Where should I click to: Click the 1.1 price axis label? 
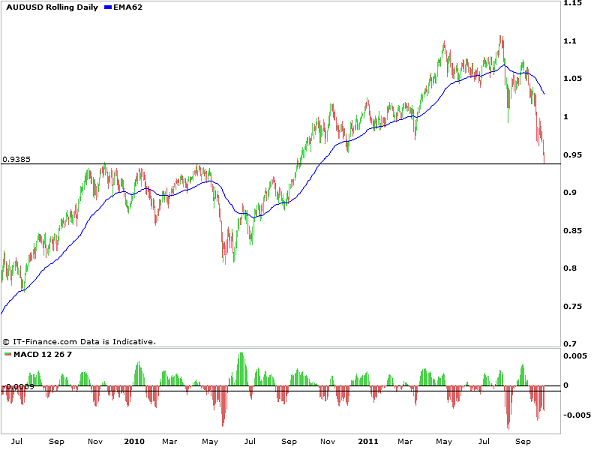[570, 41]
